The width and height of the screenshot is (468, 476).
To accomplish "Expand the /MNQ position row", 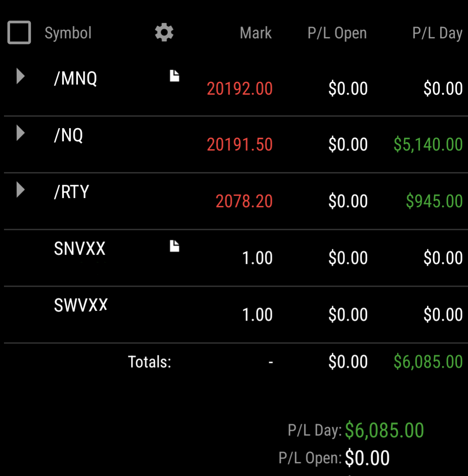I will [x=20, y=76].
